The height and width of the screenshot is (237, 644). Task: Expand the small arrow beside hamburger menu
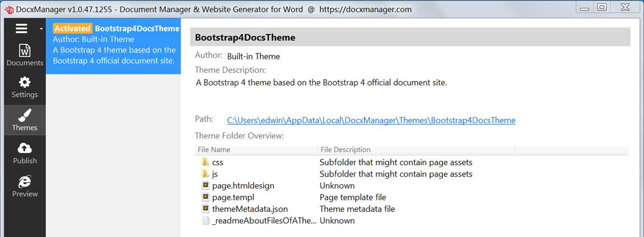click(41, 29)
